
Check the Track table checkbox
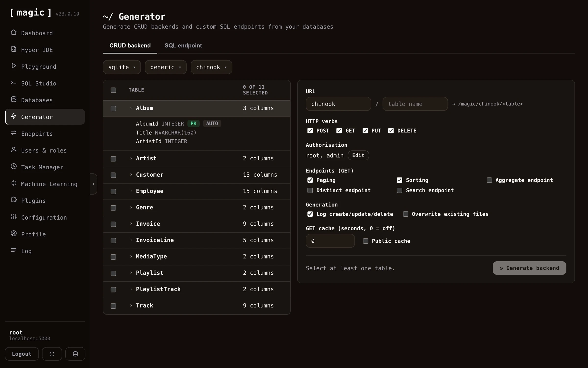113,306
